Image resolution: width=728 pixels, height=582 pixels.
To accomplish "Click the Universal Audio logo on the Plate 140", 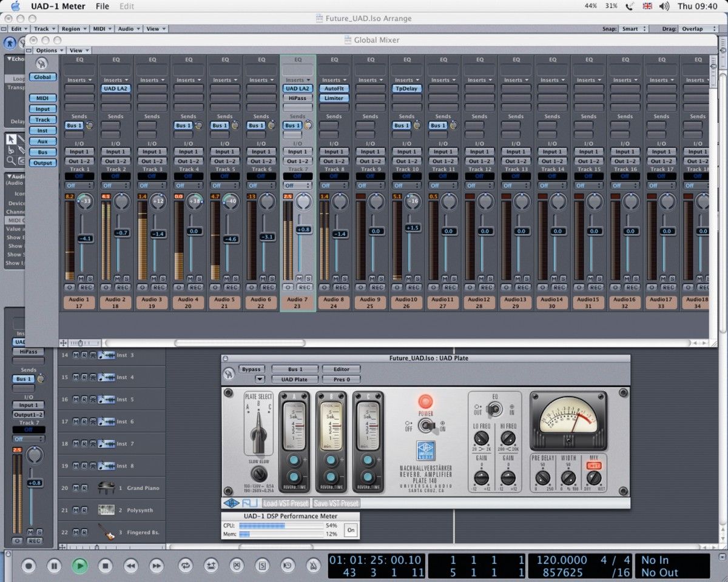I will click(x=426, y=450).
